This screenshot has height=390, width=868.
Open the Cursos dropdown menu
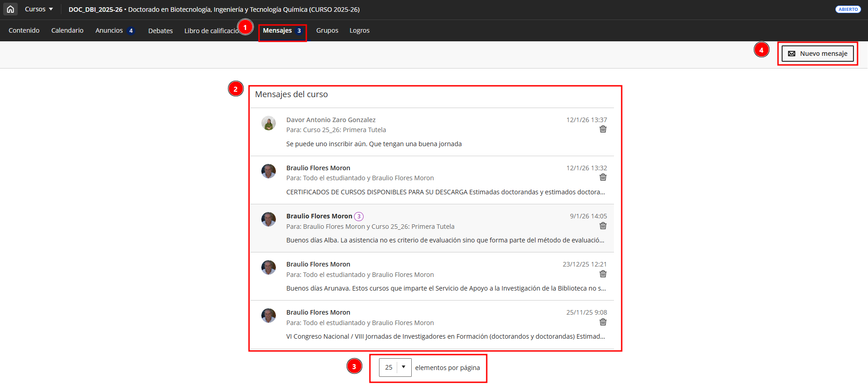pos(39,9)
